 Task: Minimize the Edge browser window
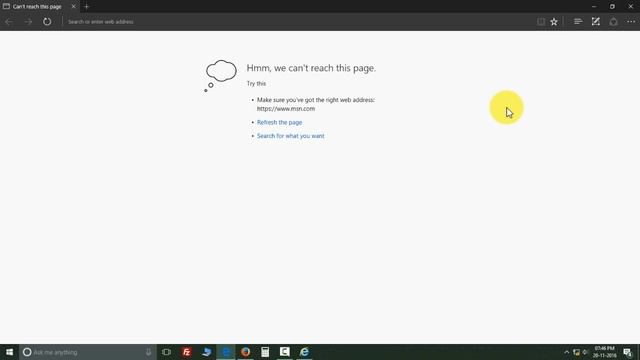(594, 7)
